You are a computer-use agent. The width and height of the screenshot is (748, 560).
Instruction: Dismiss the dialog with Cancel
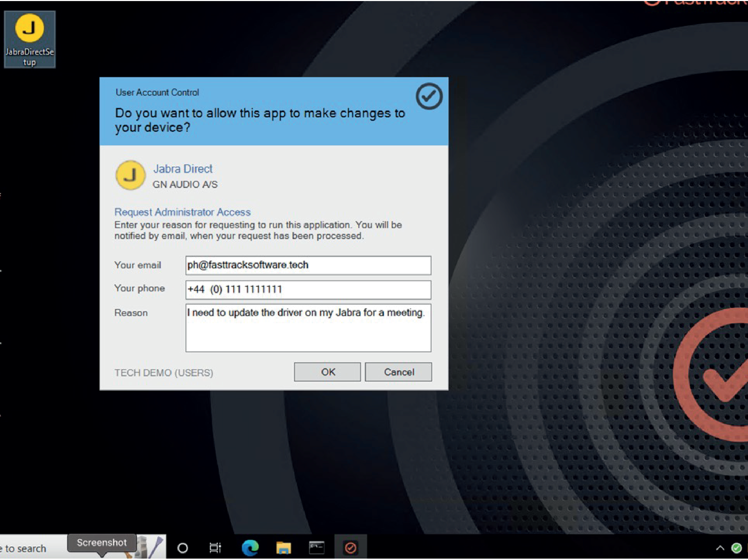click(x=398, y=372)
